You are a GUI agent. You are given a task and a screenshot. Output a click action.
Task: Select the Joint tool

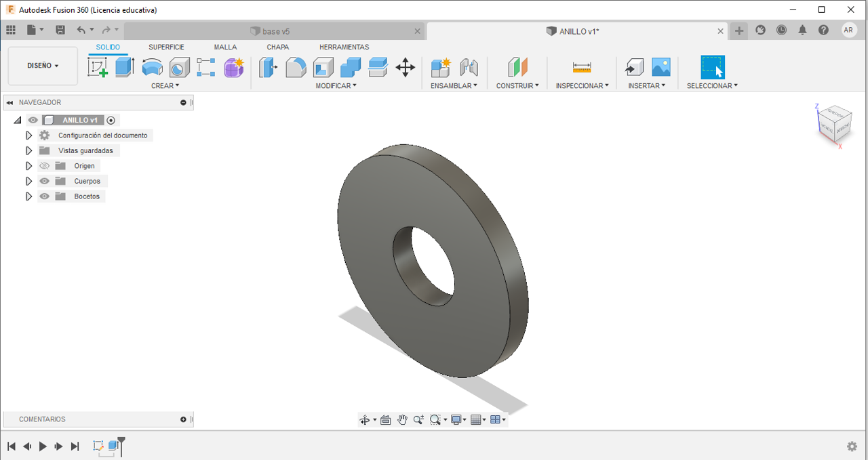469,67
